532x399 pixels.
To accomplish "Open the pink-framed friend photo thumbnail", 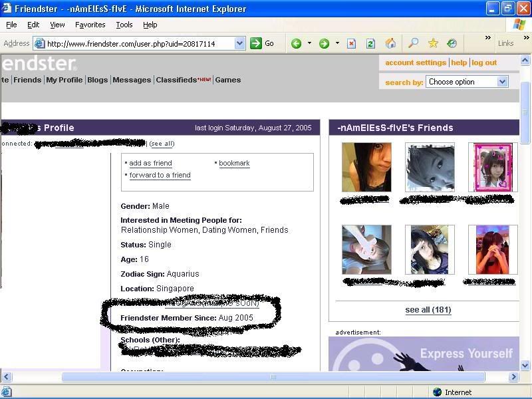I will click(x=493, y=168).
